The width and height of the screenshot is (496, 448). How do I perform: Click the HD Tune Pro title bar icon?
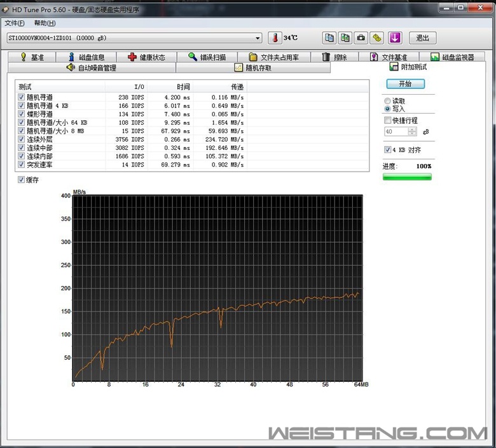[5, 10]
